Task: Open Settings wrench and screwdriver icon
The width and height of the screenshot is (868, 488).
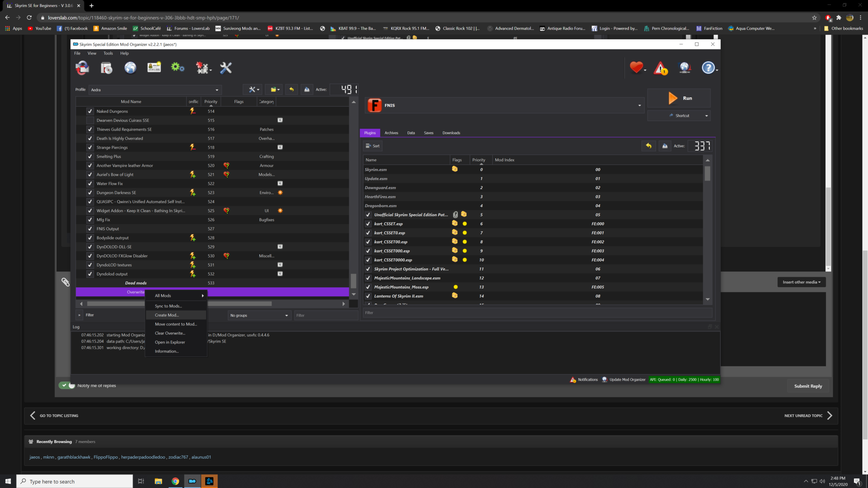Action: [x=226, y=68]
